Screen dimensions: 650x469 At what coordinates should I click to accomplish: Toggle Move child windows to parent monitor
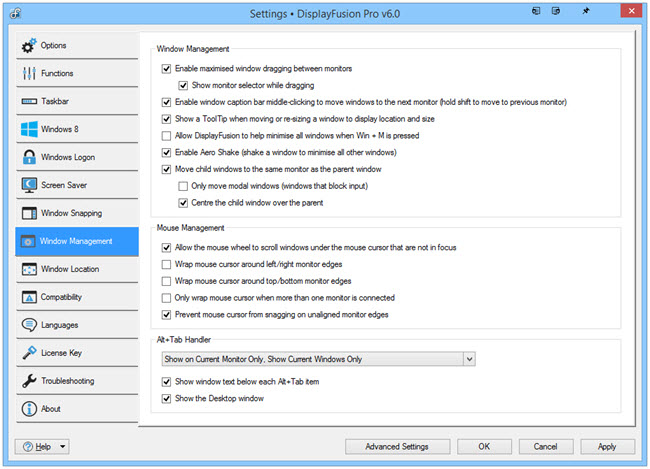click(166, 169)
